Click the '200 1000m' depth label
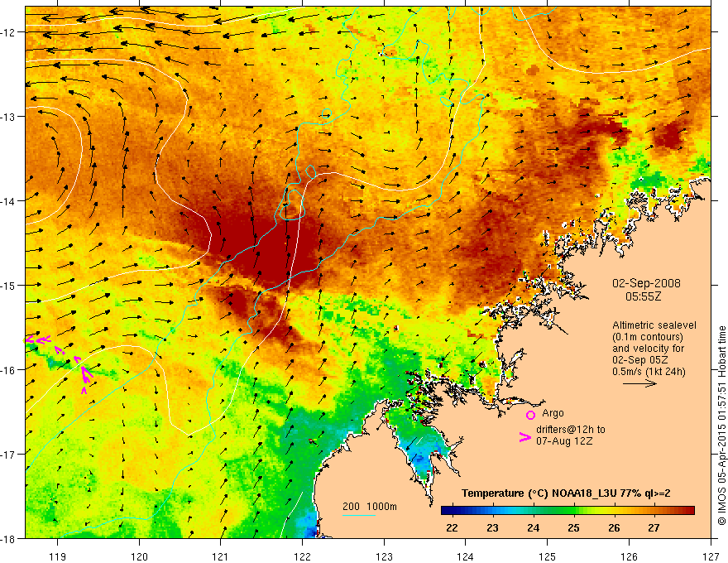 [370, 507]
